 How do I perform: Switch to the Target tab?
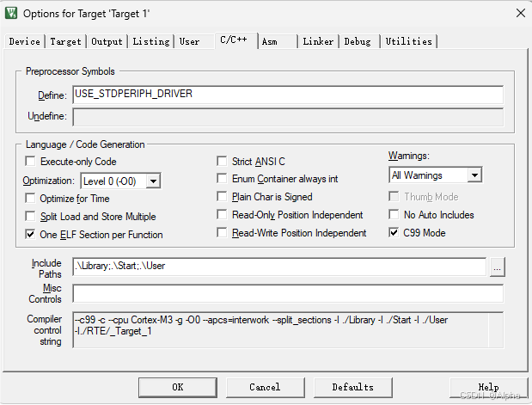66,41
